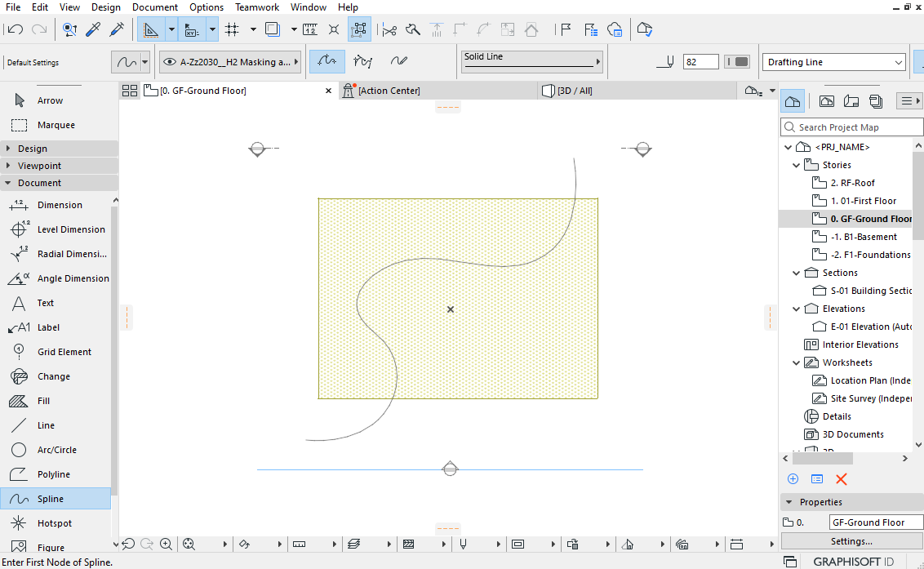Click the Undo arrow icon
924x569 pixels.
[14, 30]
